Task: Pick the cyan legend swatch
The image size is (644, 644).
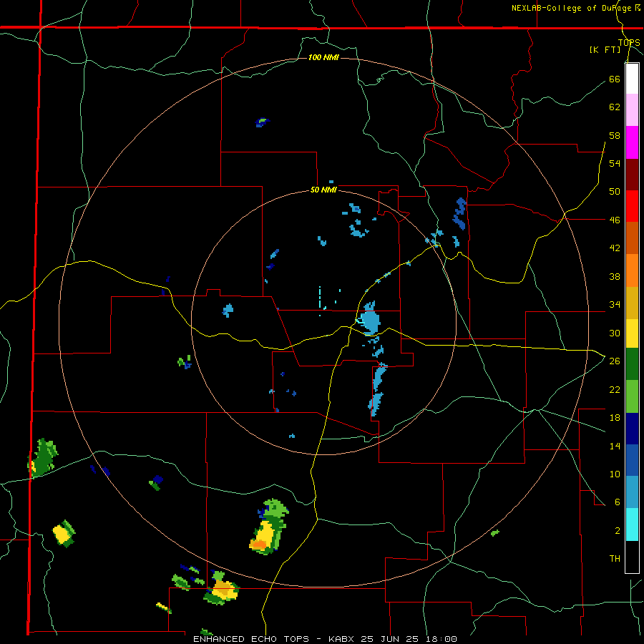Action: [x=632, y=525]
